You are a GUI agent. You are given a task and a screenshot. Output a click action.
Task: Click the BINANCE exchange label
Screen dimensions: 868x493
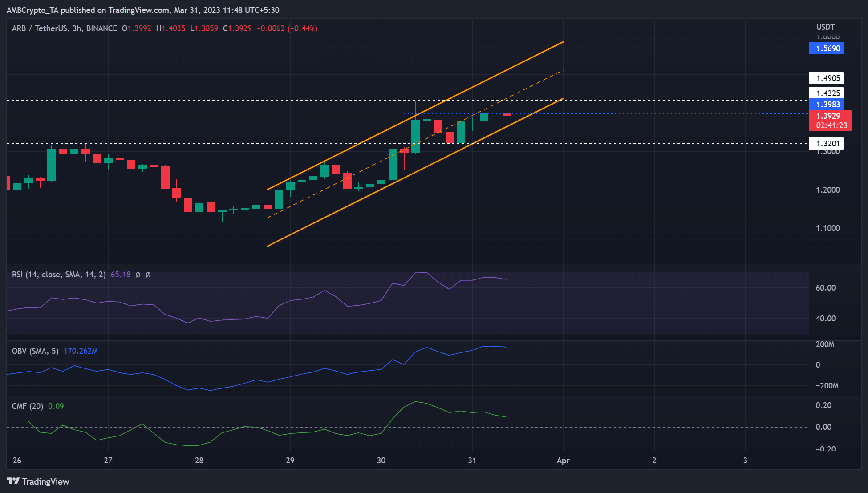point(101,28)
